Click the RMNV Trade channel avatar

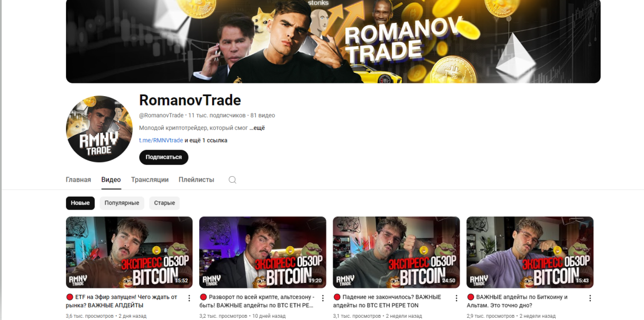[99, 129]
